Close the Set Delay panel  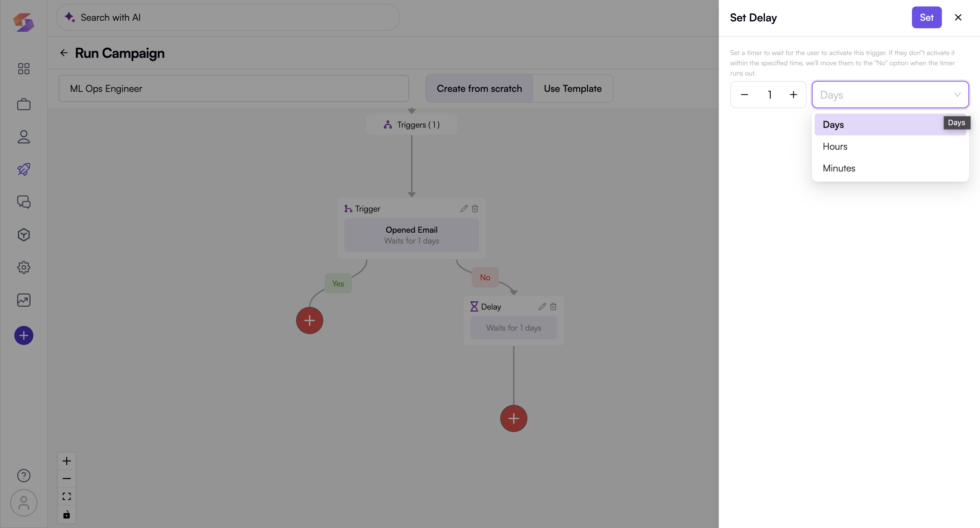click(x=958, y=17)
